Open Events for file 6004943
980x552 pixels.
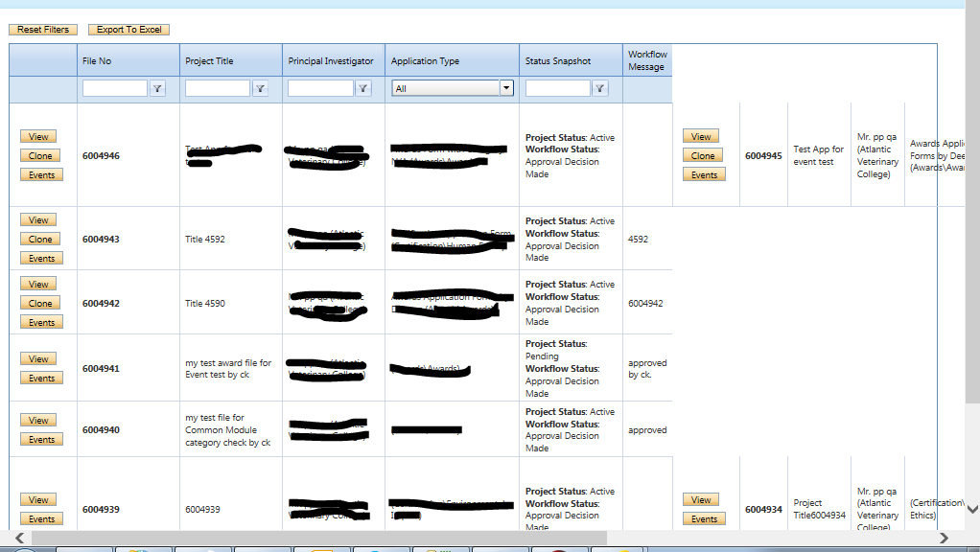42,259
